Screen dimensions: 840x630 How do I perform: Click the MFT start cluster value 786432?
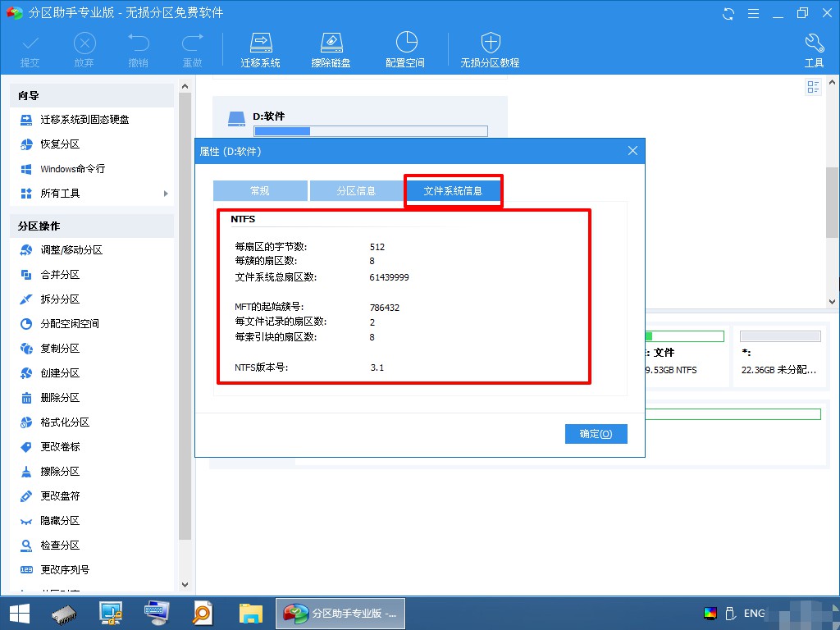[385, 308]
